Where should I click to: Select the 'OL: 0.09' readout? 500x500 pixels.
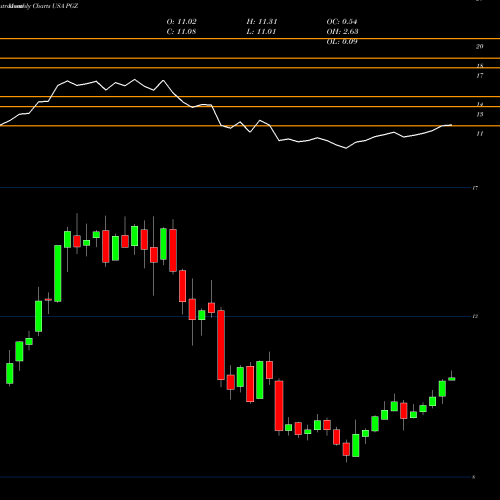pos(342,42)
